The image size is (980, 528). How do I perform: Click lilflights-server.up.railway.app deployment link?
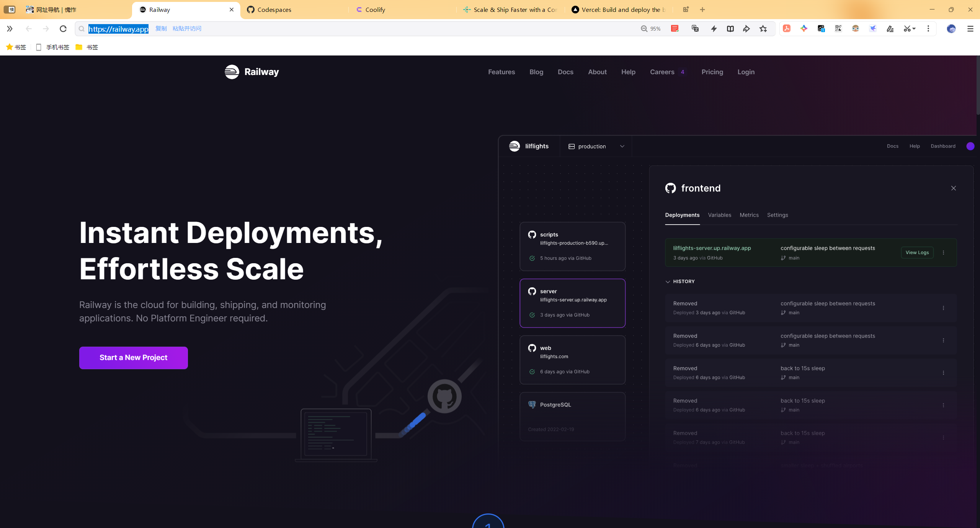[x=712, y=248]
